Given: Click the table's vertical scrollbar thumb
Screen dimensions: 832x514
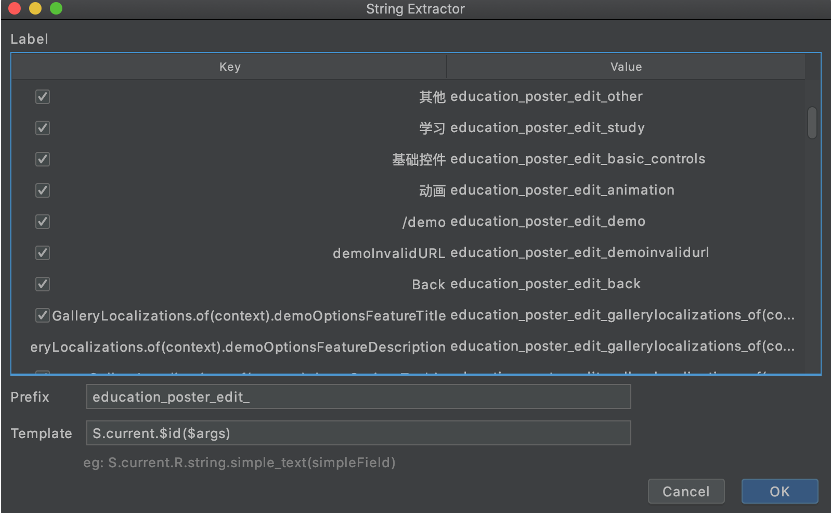Looking at the screenshot, I should click(x=812, y=123).
